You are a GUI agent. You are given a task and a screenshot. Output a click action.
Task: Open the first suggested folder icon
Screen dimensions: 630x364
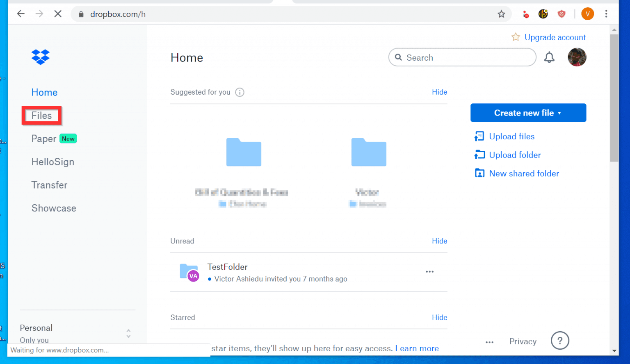(244, 152)
